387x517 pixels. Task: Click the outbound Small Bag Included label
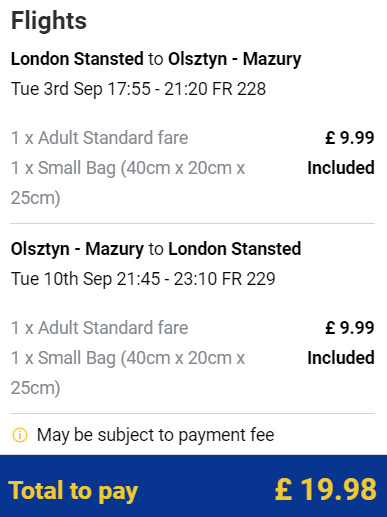(x=341, y=168)
